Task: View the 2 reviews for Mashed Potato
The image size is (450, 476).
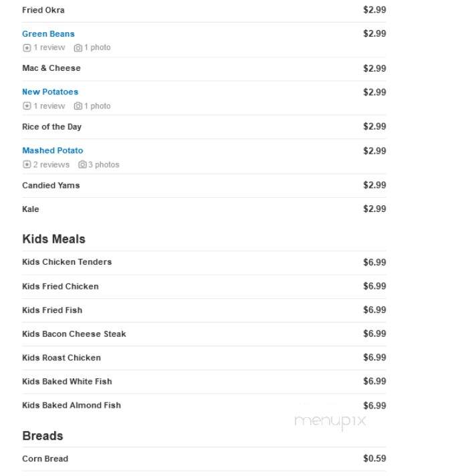Action: [x=51, y=164]
